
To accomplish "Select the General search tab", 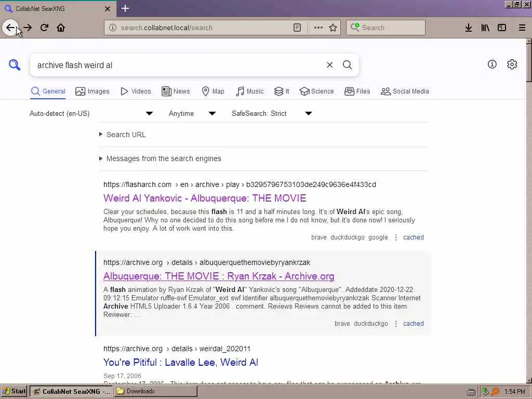I will pos(48,91).
